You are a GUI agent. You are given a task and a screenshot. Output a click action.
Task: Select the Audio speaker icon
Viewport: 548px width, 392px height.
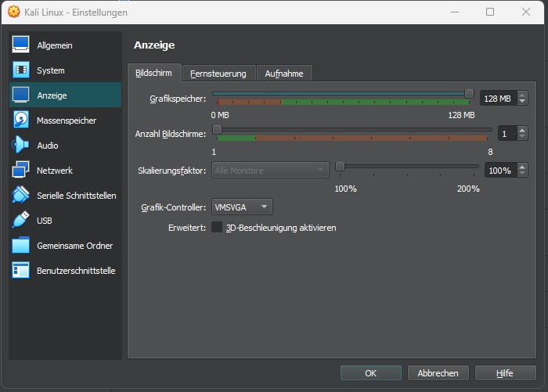click(20, 145)
